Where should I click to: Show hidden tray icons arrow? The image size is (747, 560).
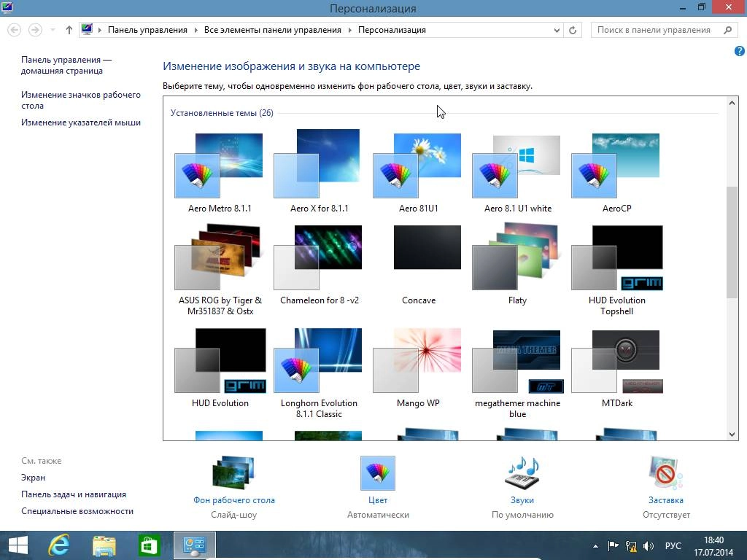[x=595, y=546]
